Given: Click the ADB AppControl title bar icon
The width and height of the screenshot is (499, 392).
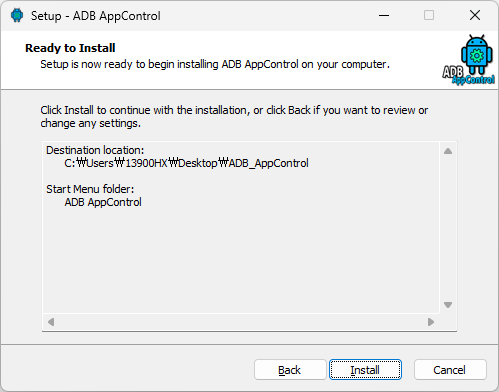Looking at the screenshot, I should pos(17,15).
